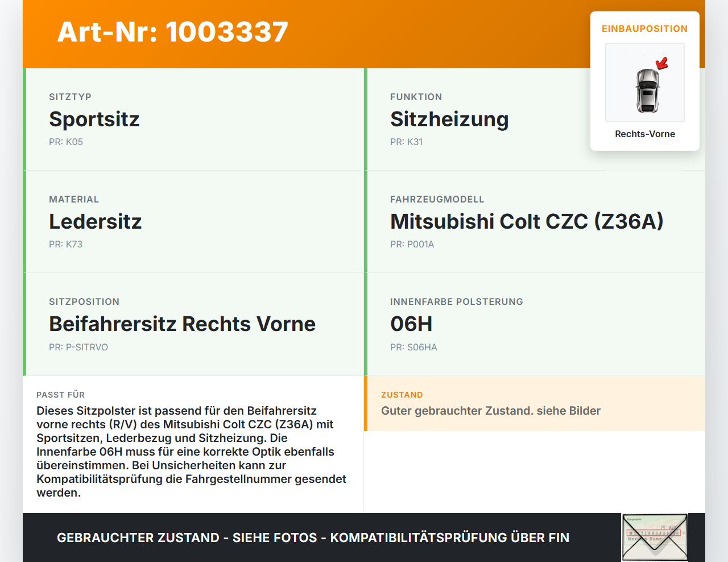Image resolution: width=728 pixels, height=562 pixels.
Task: Select the Ledersitz value
Action: 96,221
